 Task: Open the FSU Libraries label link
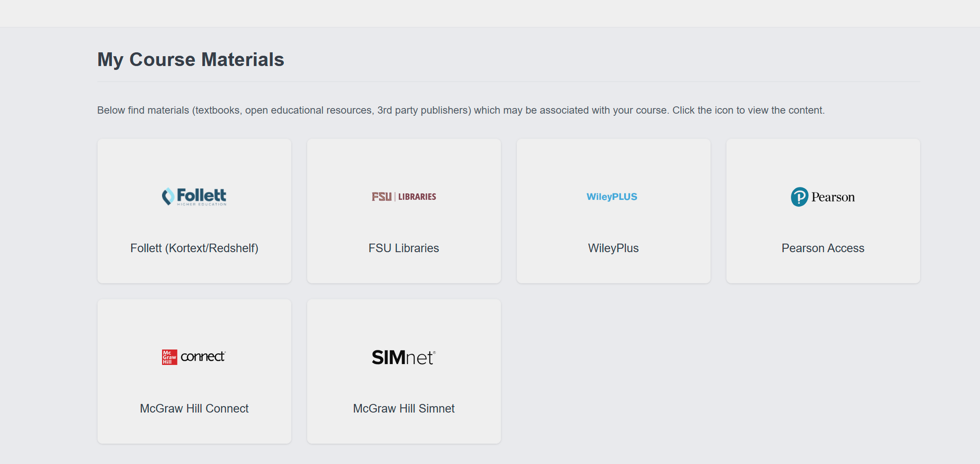[404, 248]
